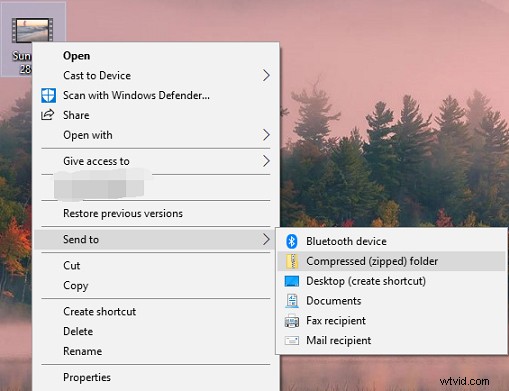Viewport: 509px width, 391px height.
Task: Send to Documents
Action: point(392,301)
